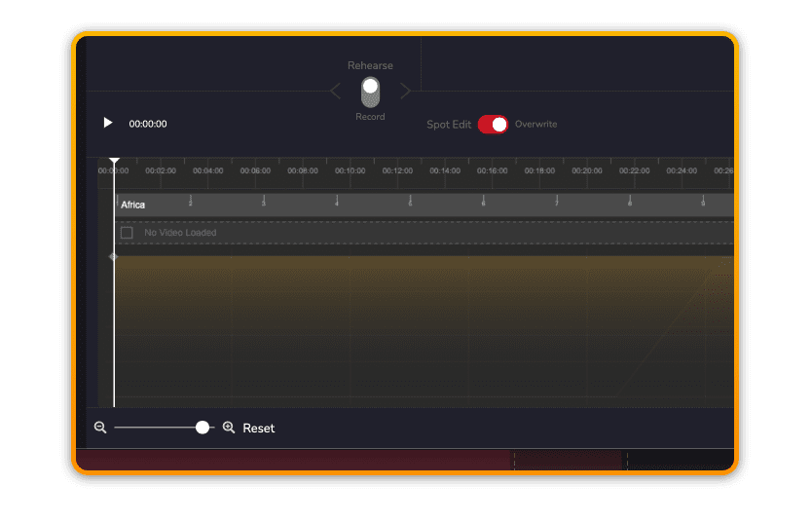Click the zoom out magnifier icon
Screen dimensions: 812x523
tap(100, 428)
